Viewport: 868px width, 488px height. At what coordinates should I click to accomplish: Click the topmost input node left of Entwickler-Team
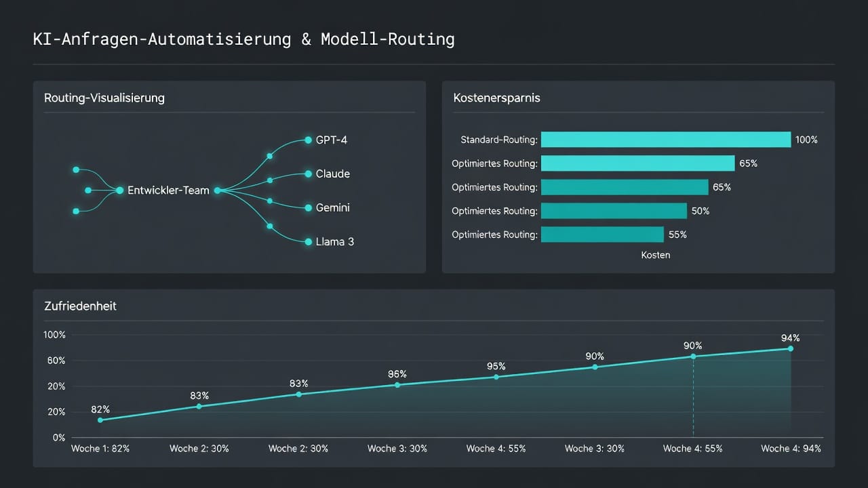tap(76, 169)
